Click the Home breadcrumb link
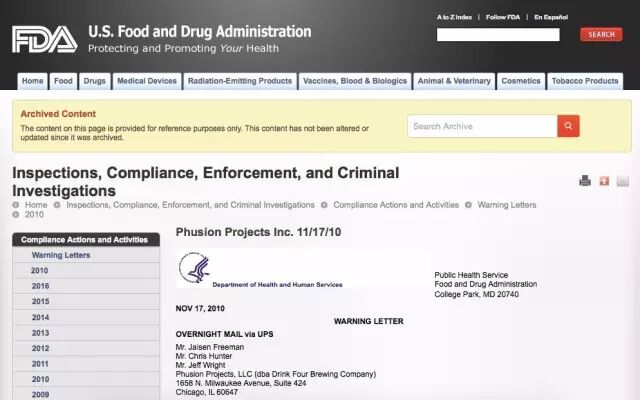The height and width of the screenshot is (400, 640). [36, 205]
